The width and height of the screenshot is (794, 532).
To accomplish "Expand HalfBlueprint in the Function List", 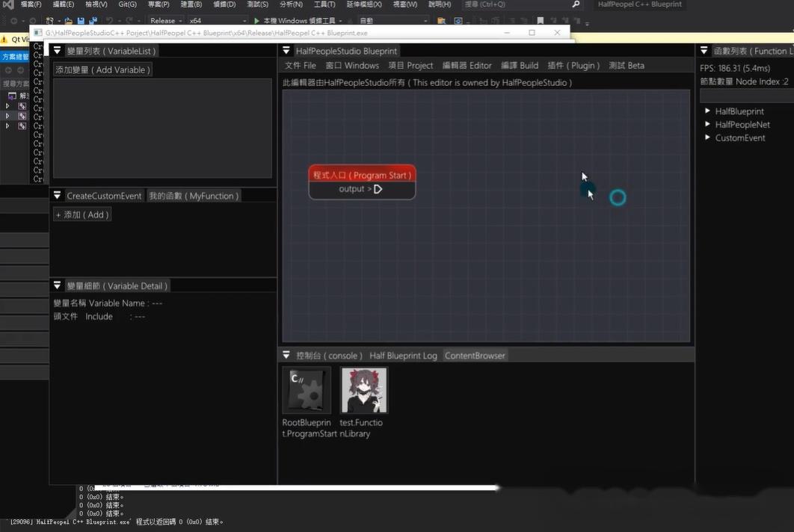I will pyautogui.click(x=707, y=111).
